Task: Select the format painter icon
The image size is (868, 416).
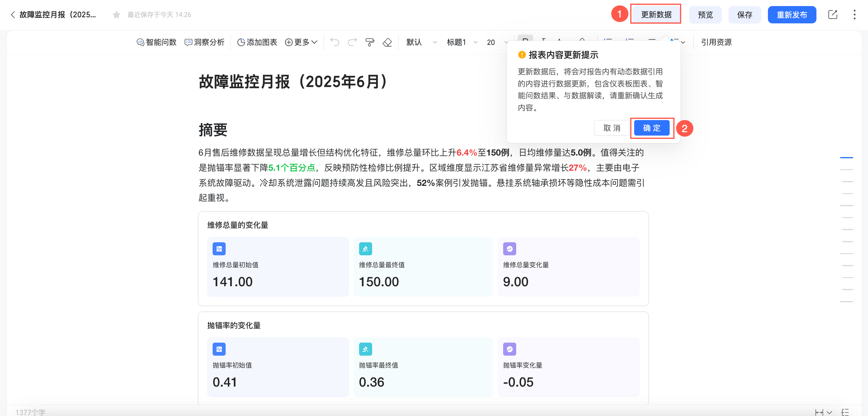Action: (370, 42)
